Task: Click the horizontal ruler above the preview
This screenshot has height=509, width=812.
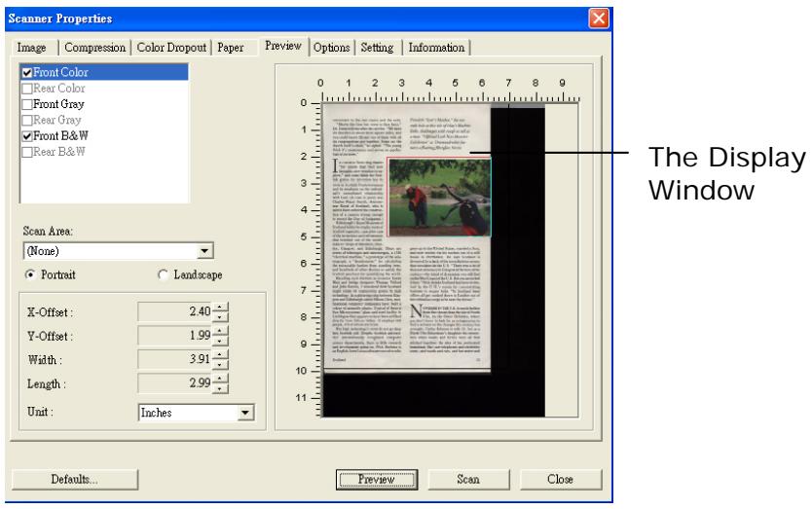Action: [449, 91]
